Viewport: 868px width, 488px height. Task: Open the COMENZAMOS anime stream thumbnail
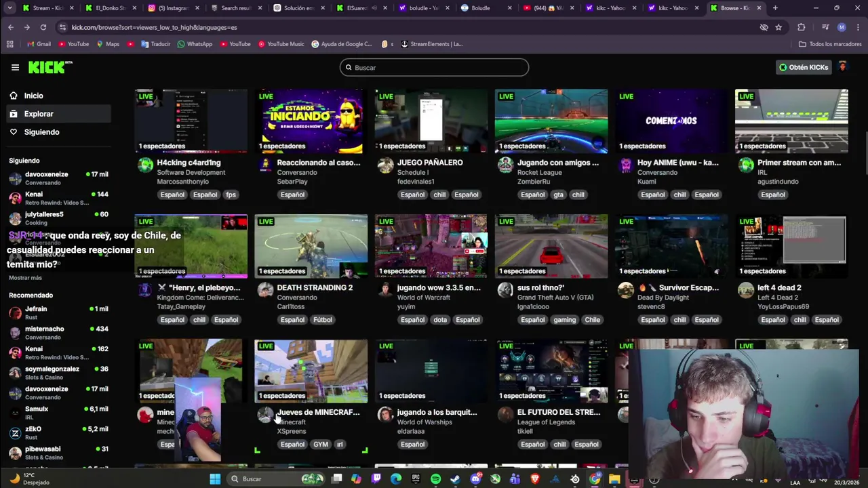(x=671, y=121)
